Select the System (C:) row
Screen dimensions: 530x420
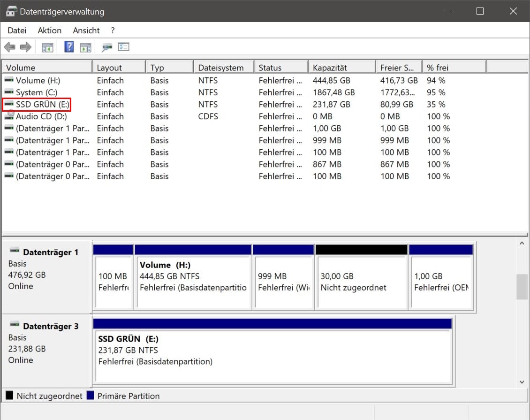243,92
